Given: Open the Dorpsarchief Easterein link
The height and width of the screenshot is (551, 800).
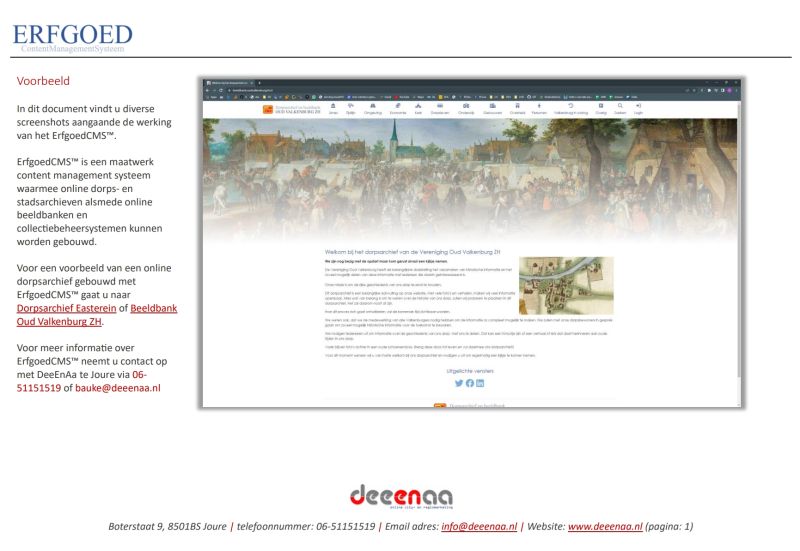Looking at the screenshot, I should pos(66,308).
